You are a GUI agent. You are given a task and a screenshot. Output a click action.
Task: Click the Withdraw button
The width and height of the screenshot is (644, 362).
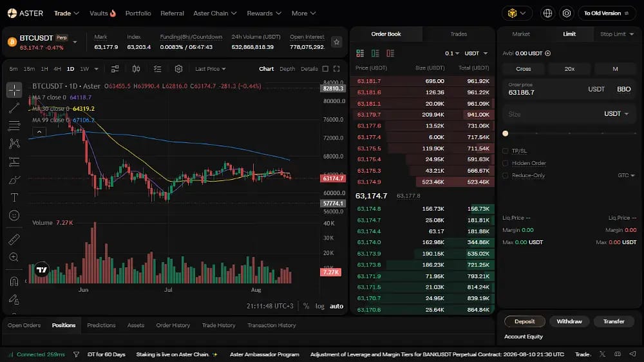pyautogui.click(x=569, y=321)
